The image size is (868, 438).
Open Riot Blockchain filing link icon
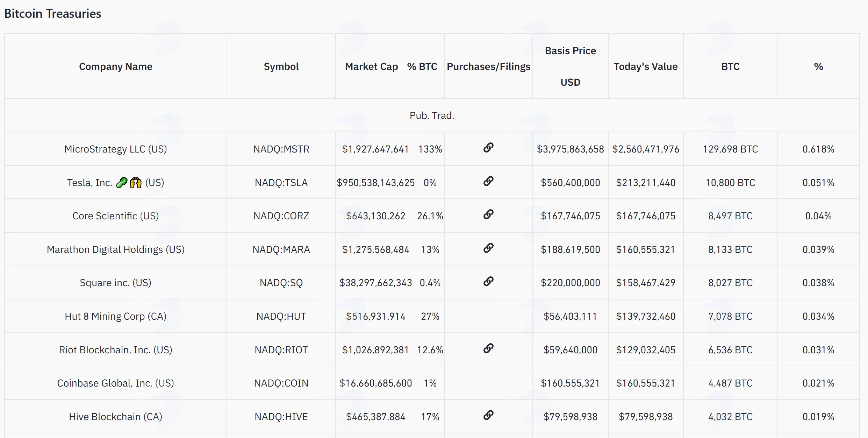click(488, 348)
